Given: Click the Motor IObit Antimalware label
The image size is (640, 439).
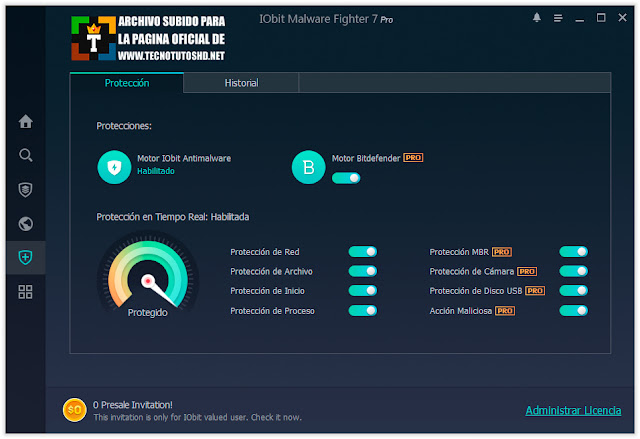Looking at the screenshot, I should click(x=184, y=158).
